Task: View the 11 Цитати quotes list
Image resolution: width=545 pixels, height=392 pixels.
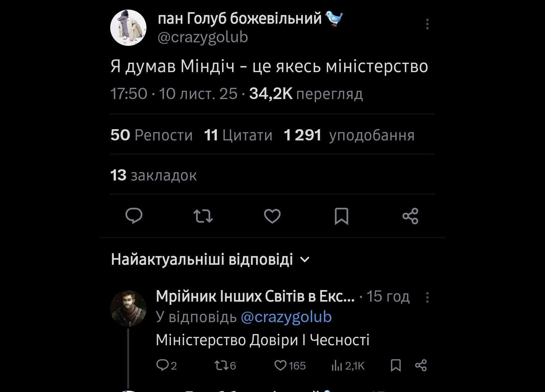Action: click(238, 135)
